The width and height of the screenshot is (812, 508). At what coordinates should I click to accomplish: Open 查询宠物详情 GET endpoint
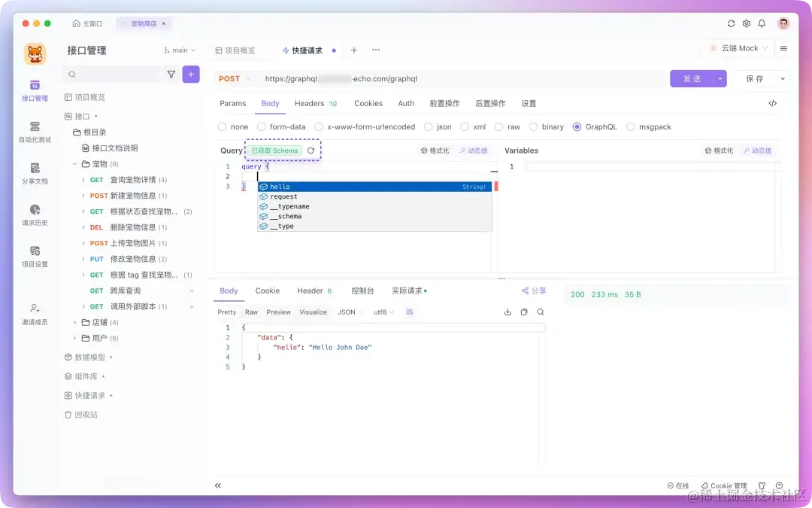click(x=129, y=180)
